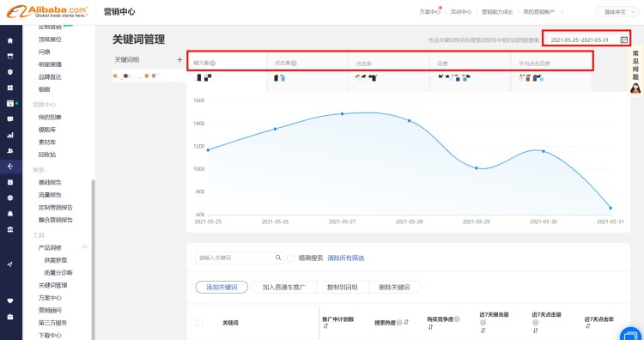Click the shield icon in the dark sidebar

[x=10, y=72]
